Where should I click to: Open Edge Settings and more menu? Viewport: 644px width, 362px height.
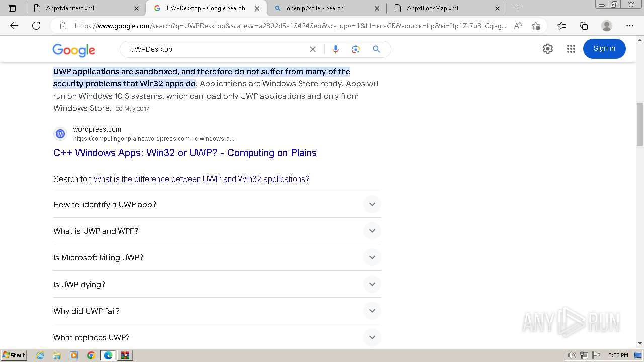[x=630, y=26]
